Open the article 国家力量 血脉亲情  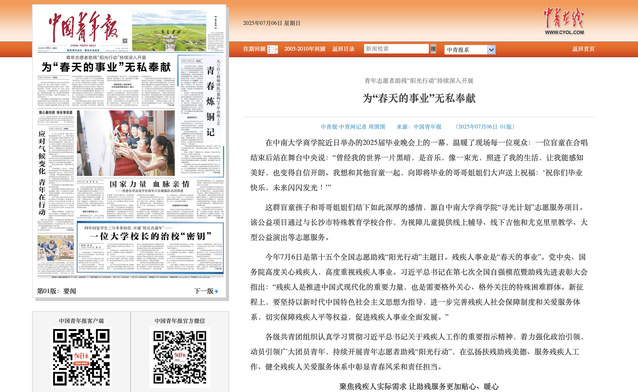[x=149, y=184]
